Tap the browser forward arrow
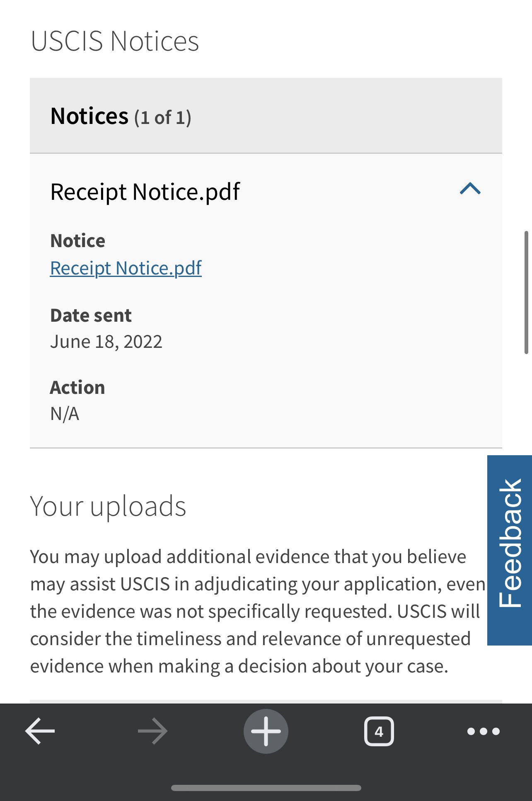 tap(153, 731)
